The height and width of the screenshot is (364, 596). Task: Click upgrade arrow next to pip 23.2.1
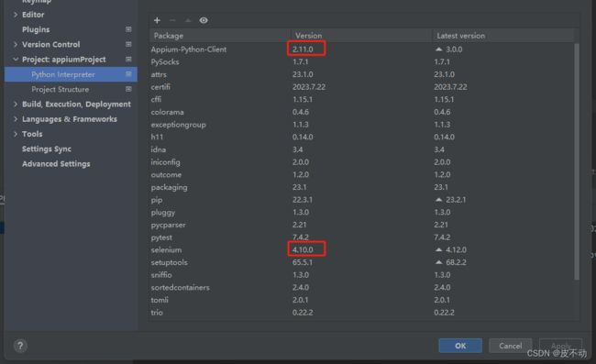pos(438,200)
